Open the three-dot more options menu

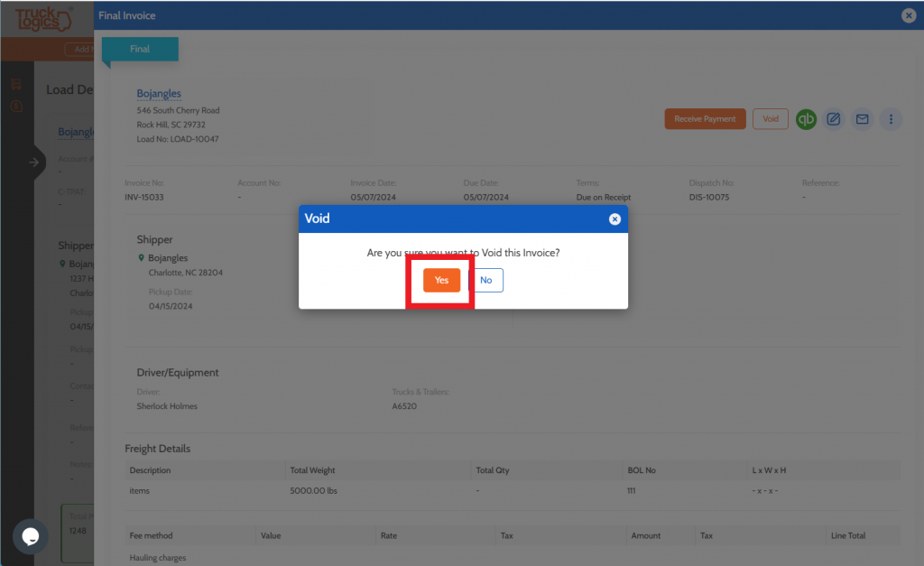point(891,119)
